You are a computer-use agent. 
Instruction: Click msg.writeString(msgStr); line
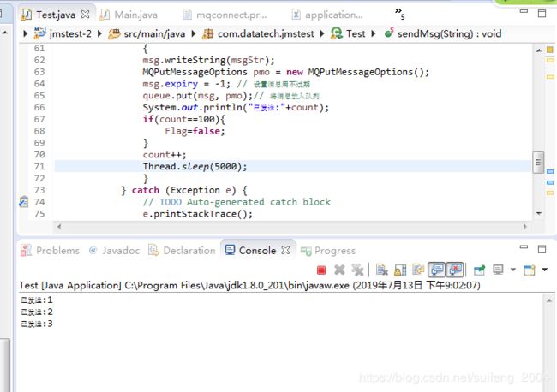click(x=208, y=60)
